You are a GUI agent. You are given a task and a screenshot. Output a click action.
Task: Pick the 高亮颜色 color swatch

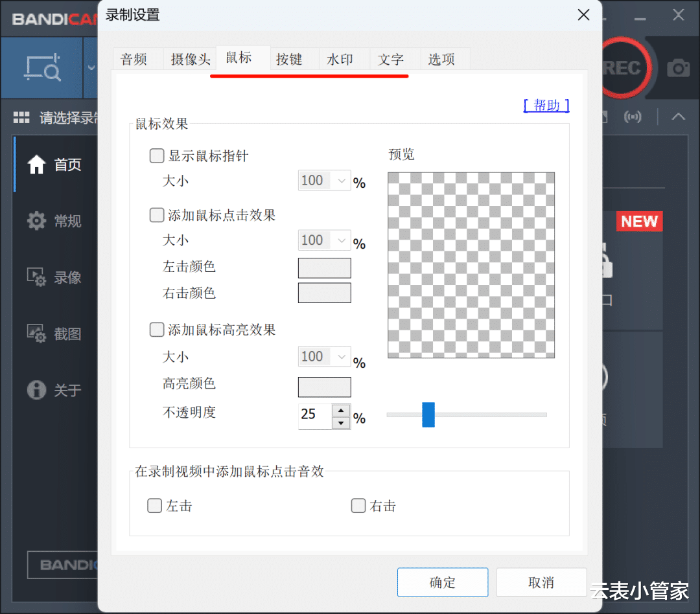325,387
